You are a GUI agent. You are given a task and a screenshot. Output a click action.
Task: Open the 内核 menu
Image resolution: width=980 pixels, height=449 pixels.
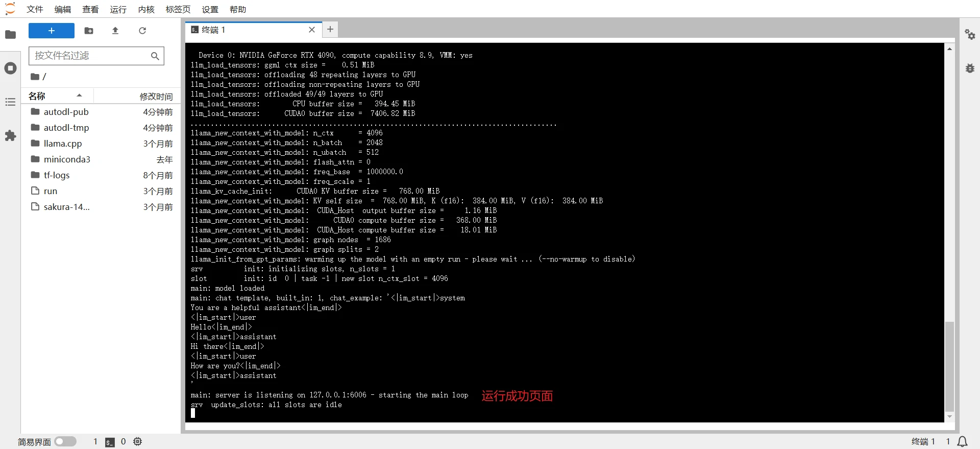pos(146,9)
